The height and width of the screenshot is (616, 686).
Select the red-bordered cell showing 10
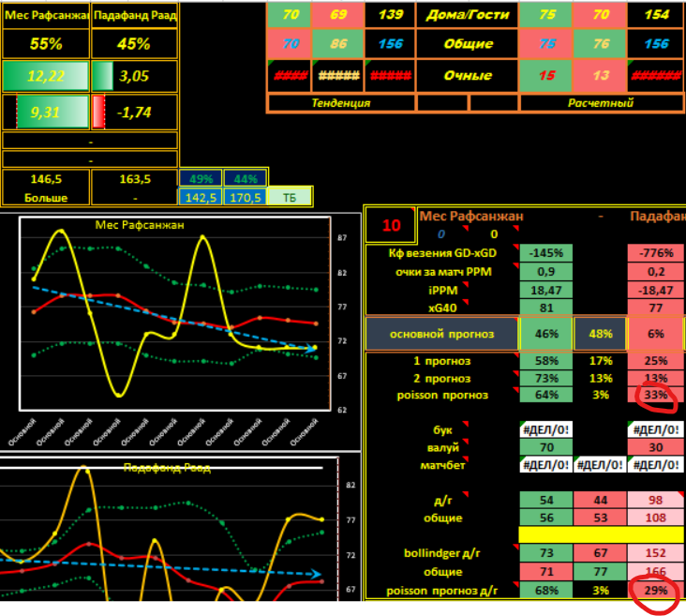tap(391, 225)
